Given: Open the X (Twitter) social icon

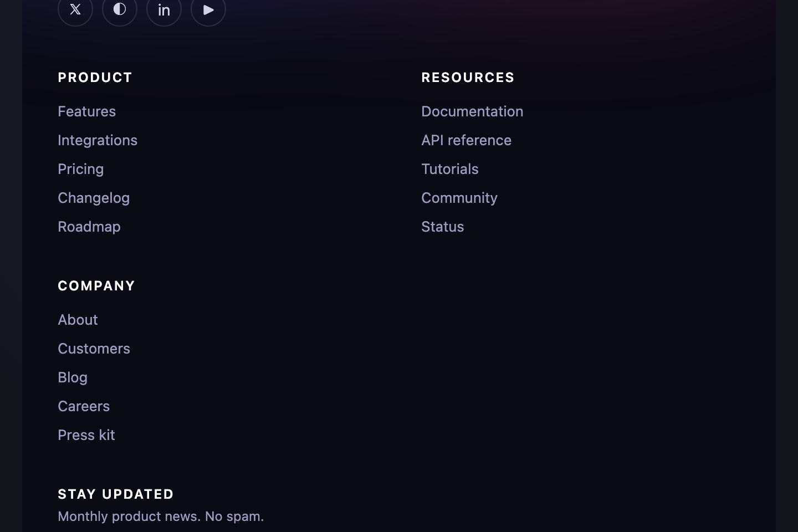Looking at the screenshot, I should [75, 9].
